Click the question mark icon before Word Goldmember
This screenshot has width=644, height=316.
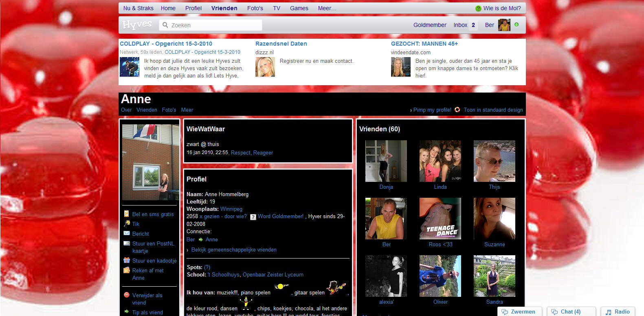253,217
